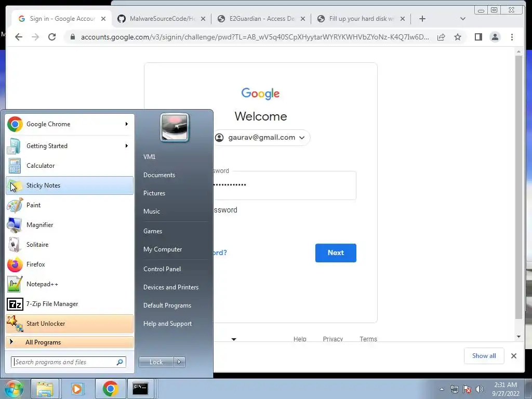
Task: Open My Computer in Start menu
Action: tap(163, 249)
